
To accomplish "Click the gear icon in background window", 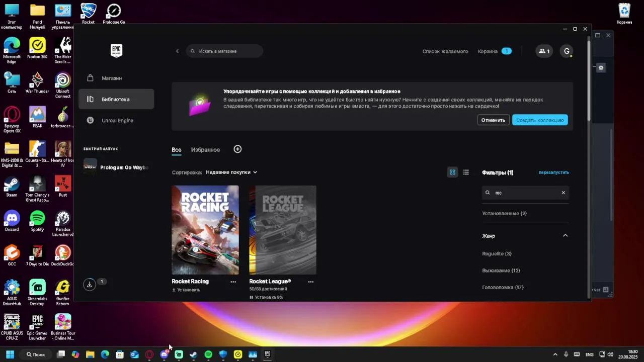I will point(601,68).
